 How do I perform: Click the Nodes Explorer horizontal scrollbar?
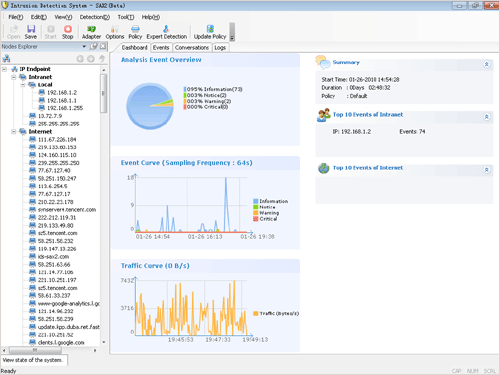point(49,350)
